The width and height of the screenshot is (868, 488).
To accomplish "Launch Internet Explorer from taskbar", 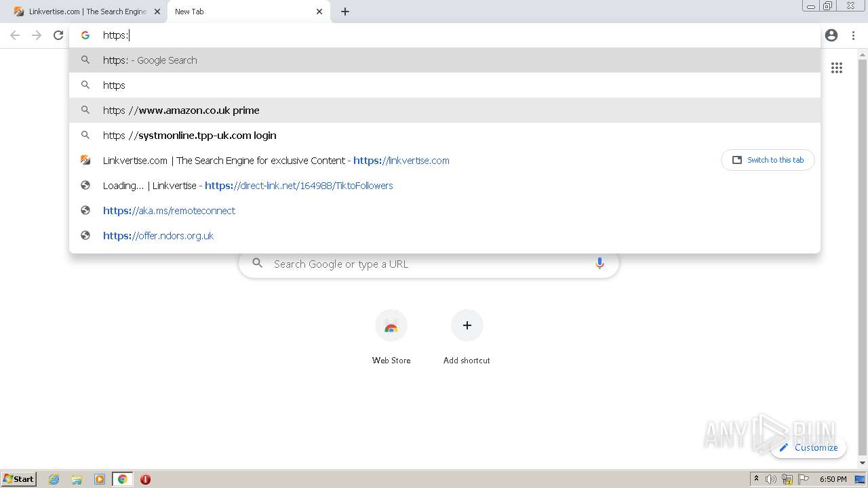I will pos(54,479).
